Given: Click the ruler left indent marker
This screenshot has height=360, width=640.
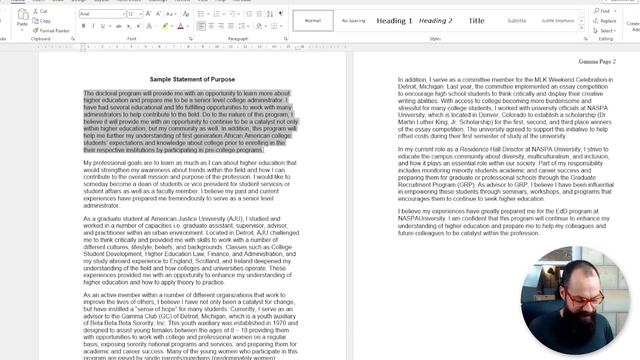Looking at the screenshot, I should (83, 47).
